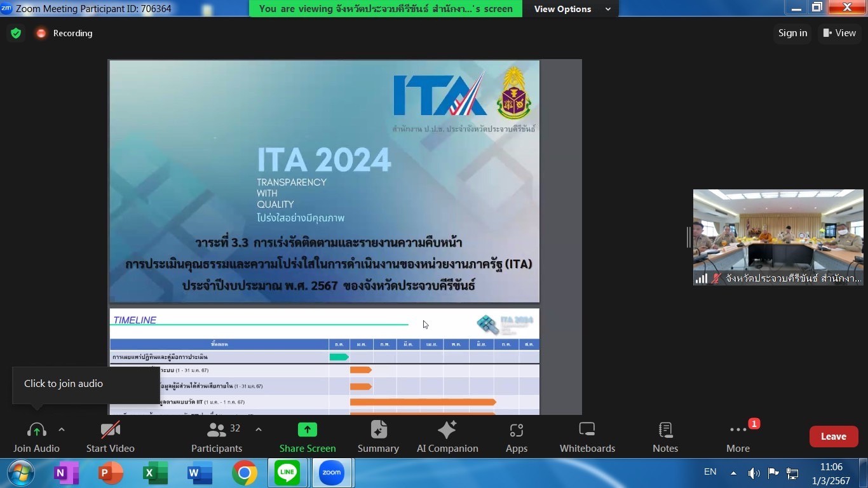
Task: Click the network connection tray icon
Action: tap(792, 473)
